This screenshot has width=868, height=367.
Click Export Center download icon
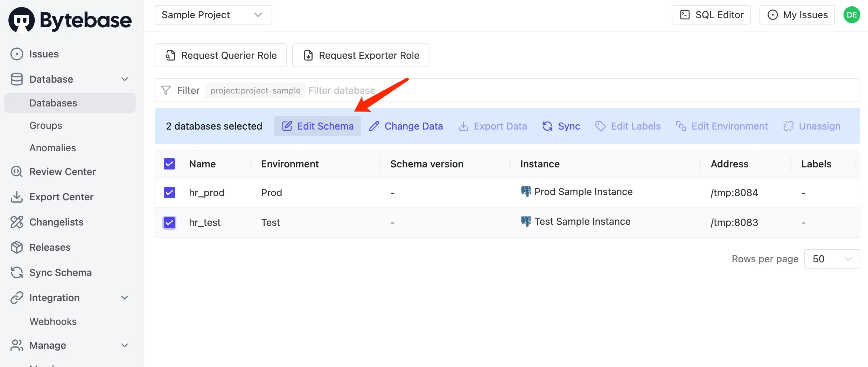17,197
